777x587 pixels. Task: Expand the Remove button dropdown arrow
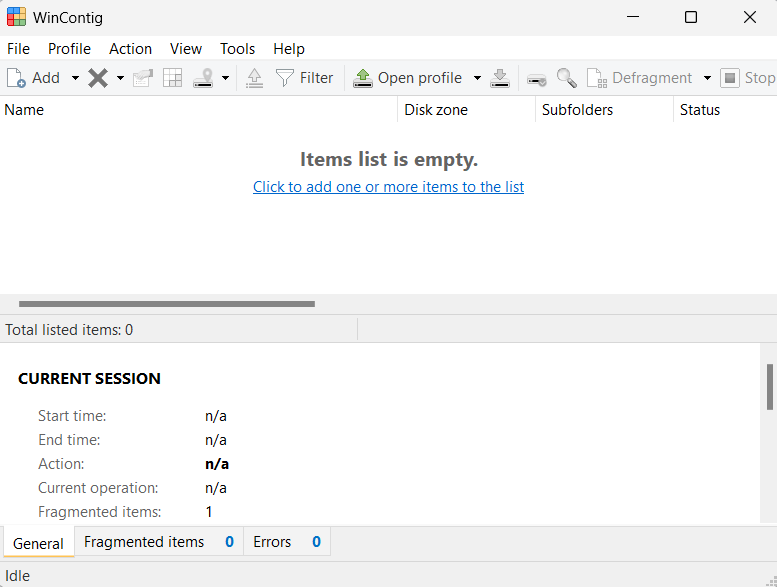tap(120, 78)
